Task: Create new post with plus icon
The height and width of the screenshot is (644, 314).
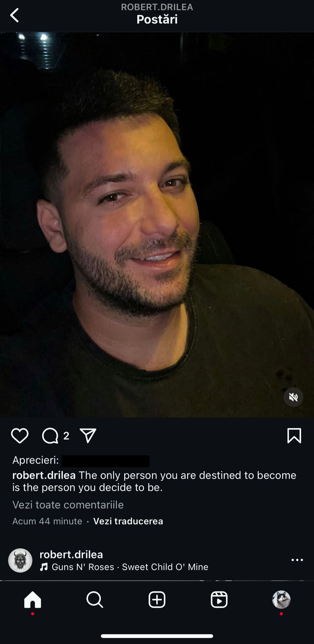Action: [x=157, y=600]
